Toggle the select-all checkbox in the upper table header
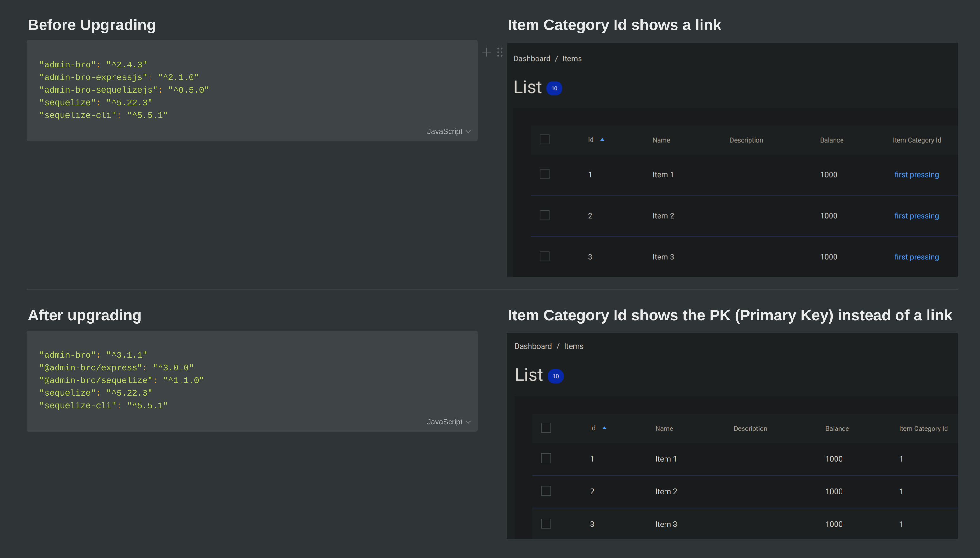 click(x=544, y=139)
